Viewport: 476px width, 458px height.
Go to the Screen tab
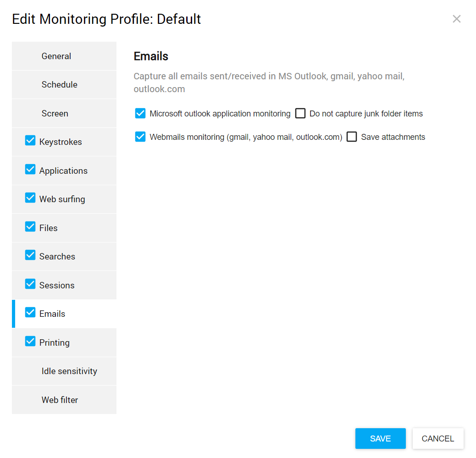[55, 113]
